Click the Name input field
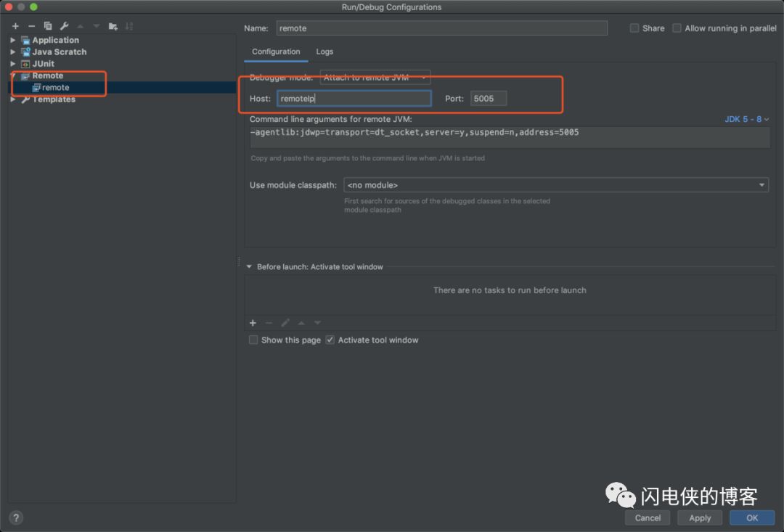 coord(441,28)
